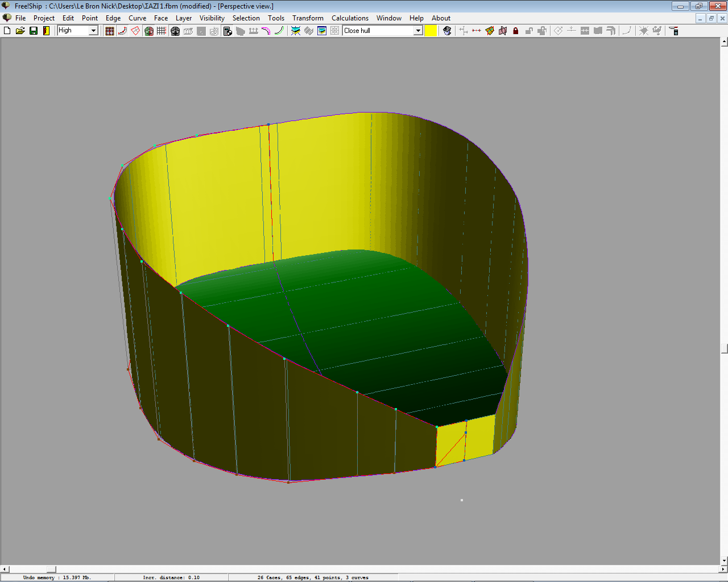This screenshot has width=728, height=582.
Task: Click the yellow layer color swatch
Action: pos(431,31)
